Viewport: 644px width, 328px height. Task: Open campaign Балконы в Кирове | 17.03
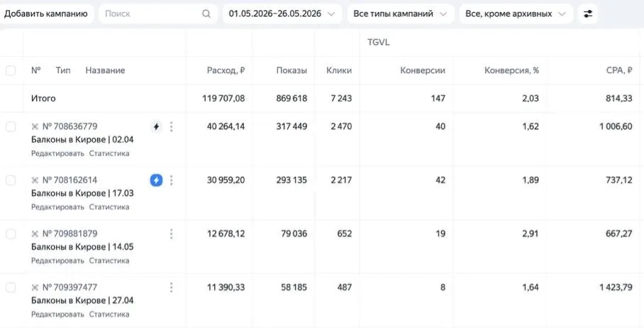click(82, 193)
